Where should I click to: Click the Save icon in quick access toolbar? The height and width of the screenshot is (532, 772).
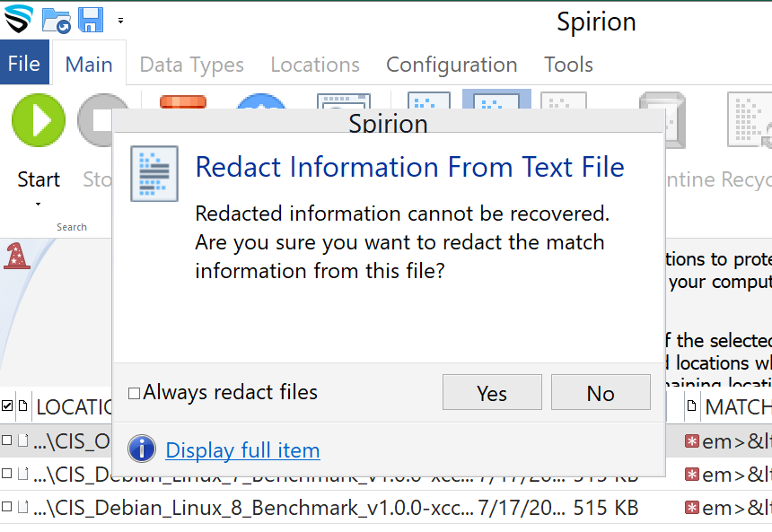click(91, 19)
